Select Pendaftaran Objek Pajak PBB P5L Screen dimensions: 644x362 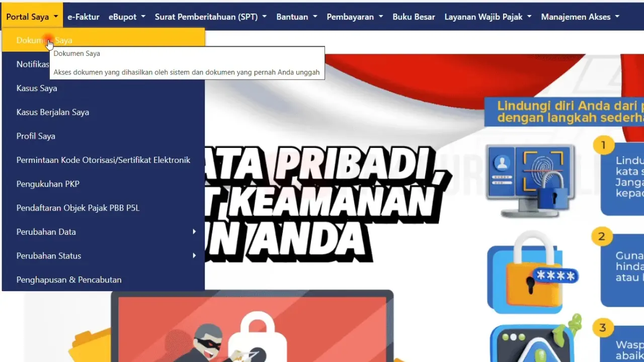click(x=78, y=208)
